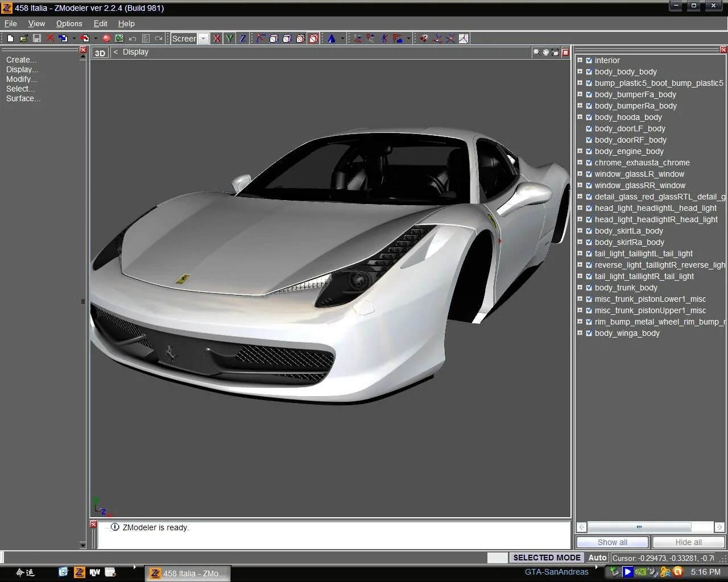The width and height of the screenshot is (728, 582).
Task: Click the 3D view type button
Action: pyautogui.click(x=100, y=53)
